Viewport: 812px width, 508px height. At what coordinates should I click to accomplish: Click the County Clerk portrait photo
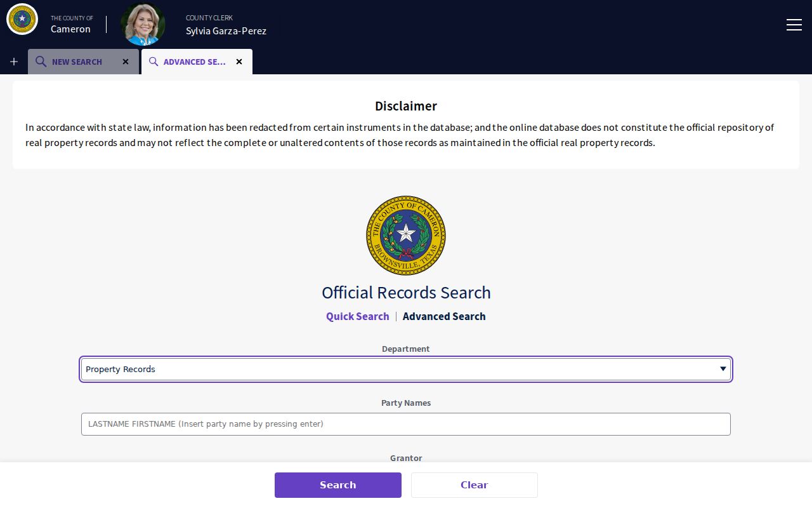pos(143,24)
